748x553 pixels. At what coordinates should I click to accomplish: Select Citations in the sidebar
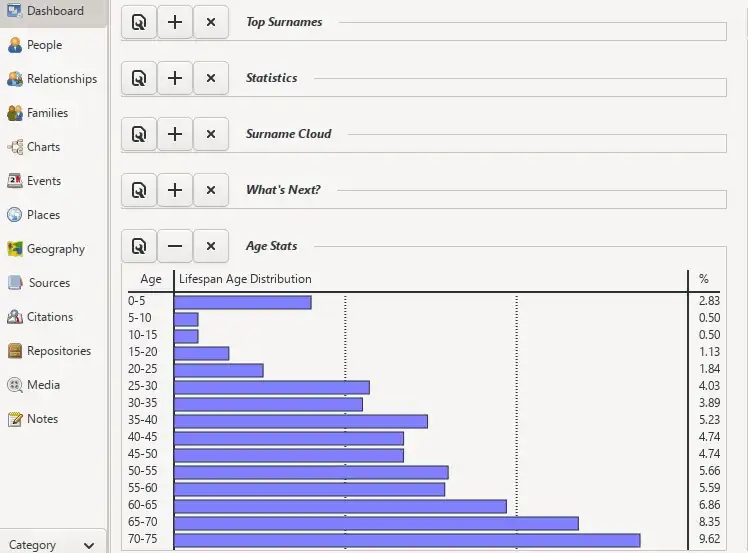click(x=50, y=317)
